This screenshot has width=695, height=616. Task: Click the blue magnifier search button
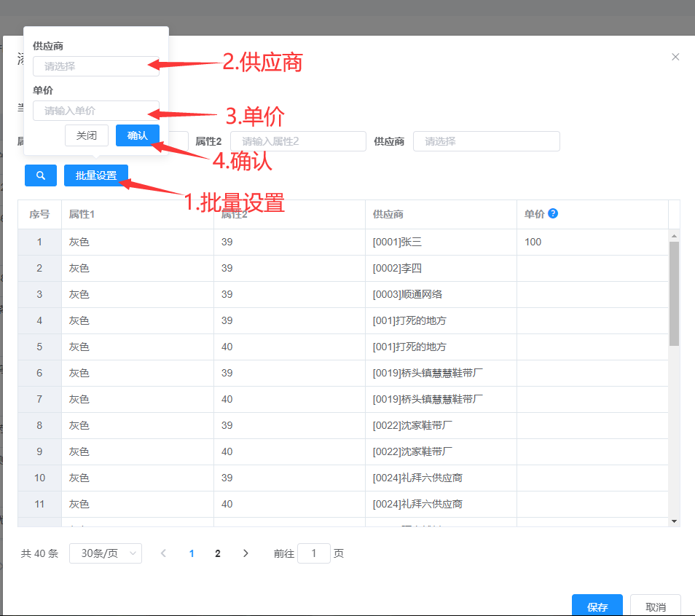(41, 175)
